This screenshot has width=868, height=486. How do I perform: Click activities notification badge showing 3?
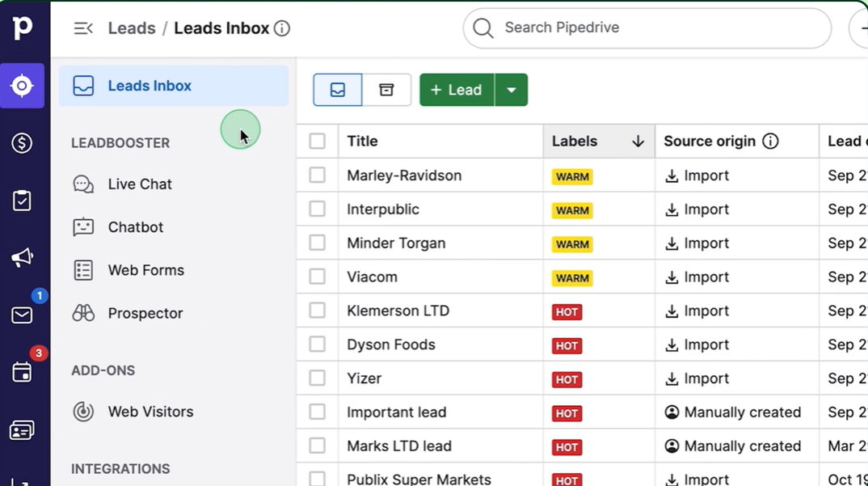tap(38, 353)
